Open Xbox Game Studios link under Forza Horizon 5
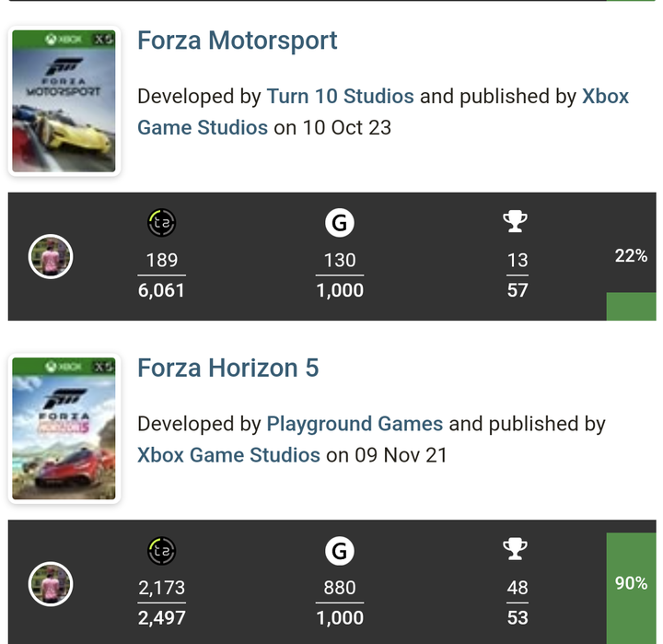Screen dimensions: 663x644 click(228, 455)
